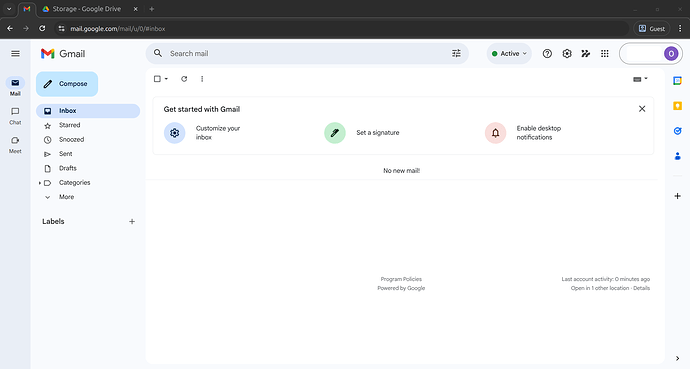Click the address bar URL
This screenshot has width=690, height=369.
coord(118,29)
